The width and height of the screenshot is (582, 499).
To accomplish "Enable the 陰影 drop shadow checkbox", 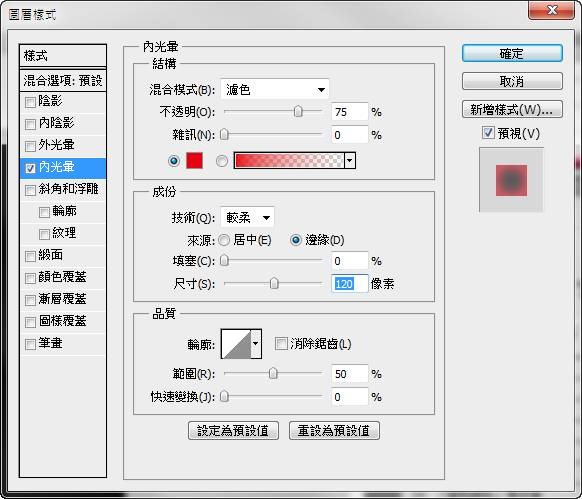I will point(30,102).
